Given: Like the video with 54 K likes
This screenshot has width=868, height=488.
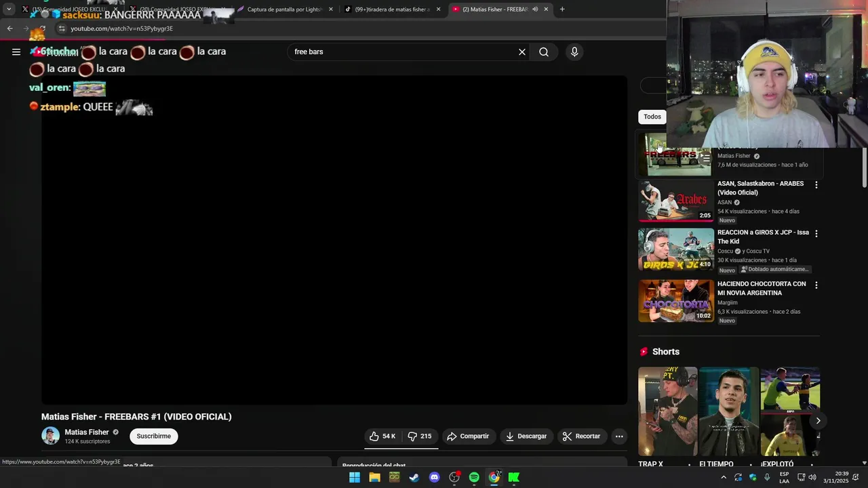Looking at the screenshot, I should (382, 436).
